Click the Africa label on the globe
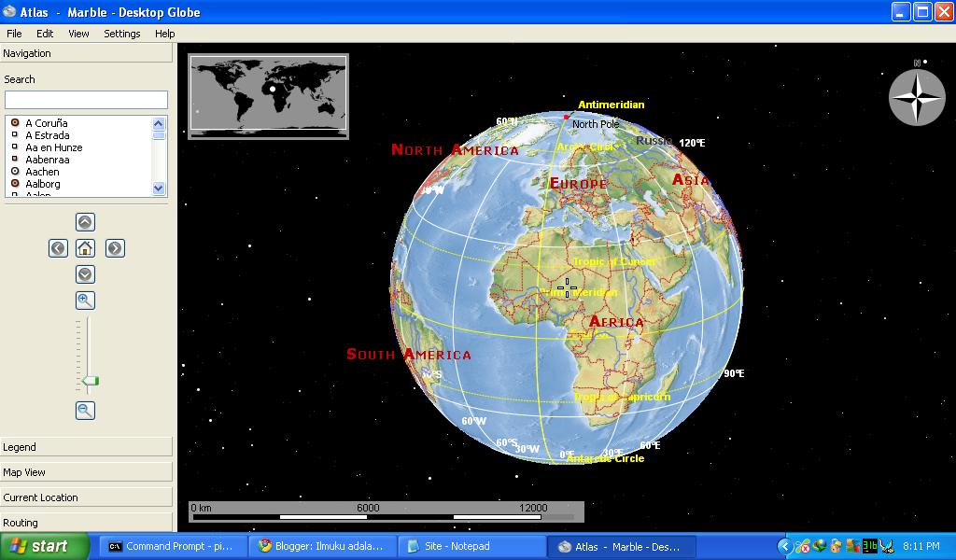The height and width of the screenshot is (560, 956). tap(616, 322)
